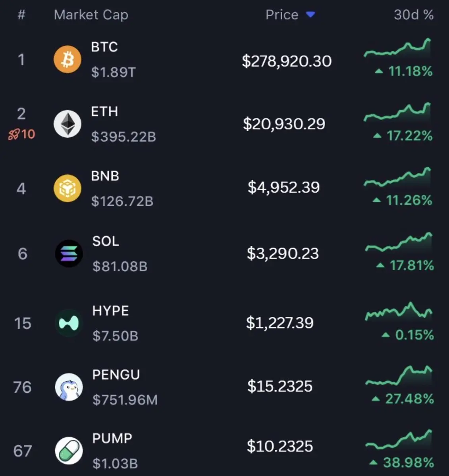Open the PENGU penguin avatar

coord(69,387)
